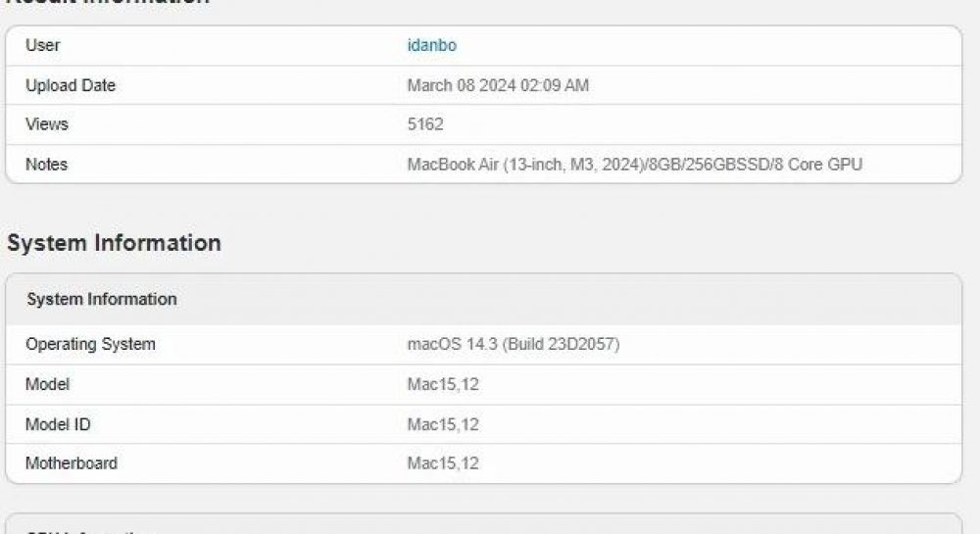Click the partially visible Result Information heading
Viewport: 980px width, 534px height.
(108, 3)
